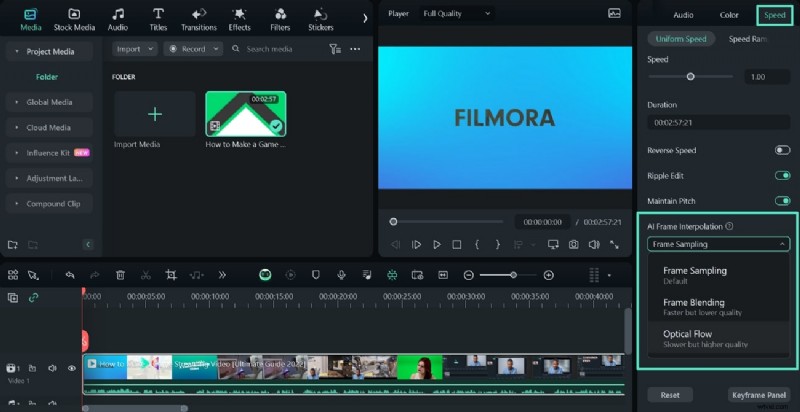Viewport: 800px width, 412px height.
Task: Open the AI assistant green icon
Action: pos(265,275)
